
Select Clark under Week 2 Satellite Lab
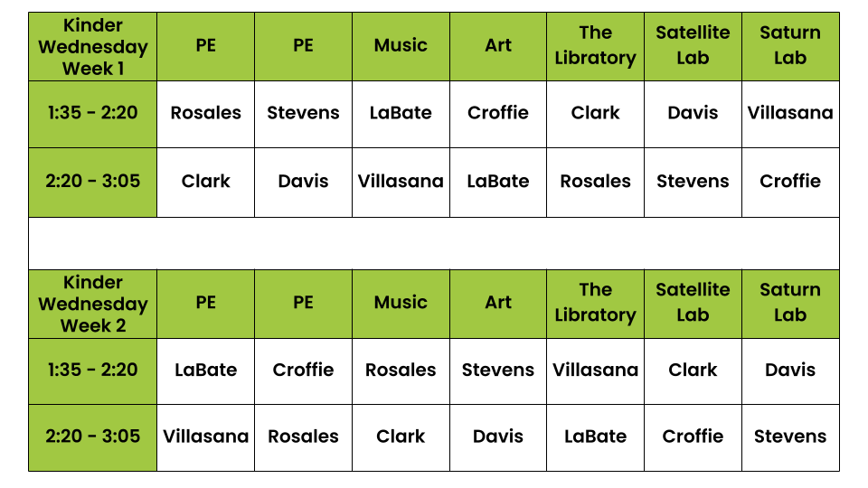point(693,370)
